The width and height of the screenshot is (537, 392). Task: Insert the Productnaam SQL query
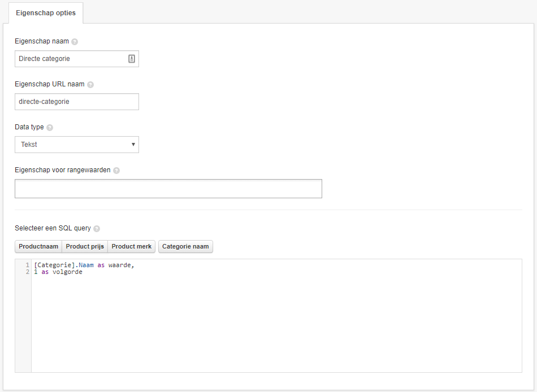38,246
